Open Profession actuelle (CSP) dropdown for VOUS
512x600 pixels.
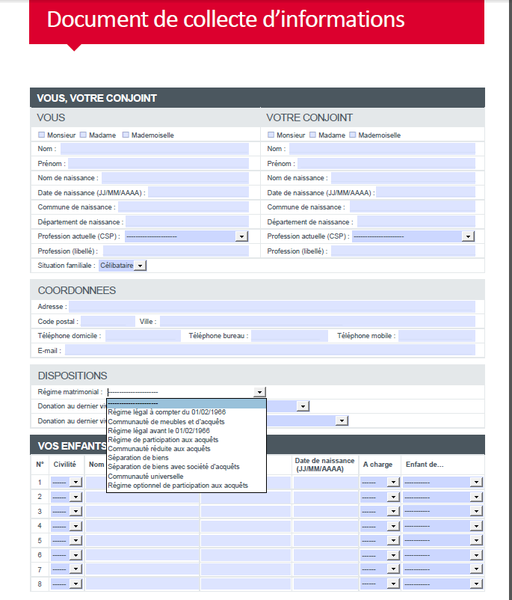[241, 236]
